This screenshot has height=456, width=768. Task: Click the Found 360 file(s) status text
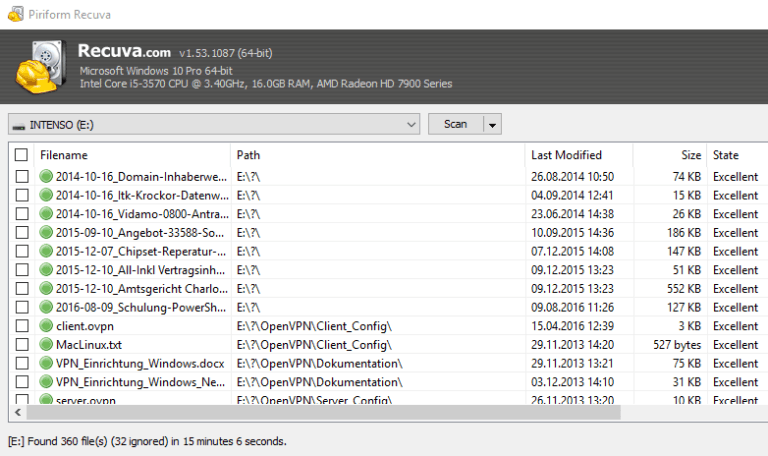[147, 441]
